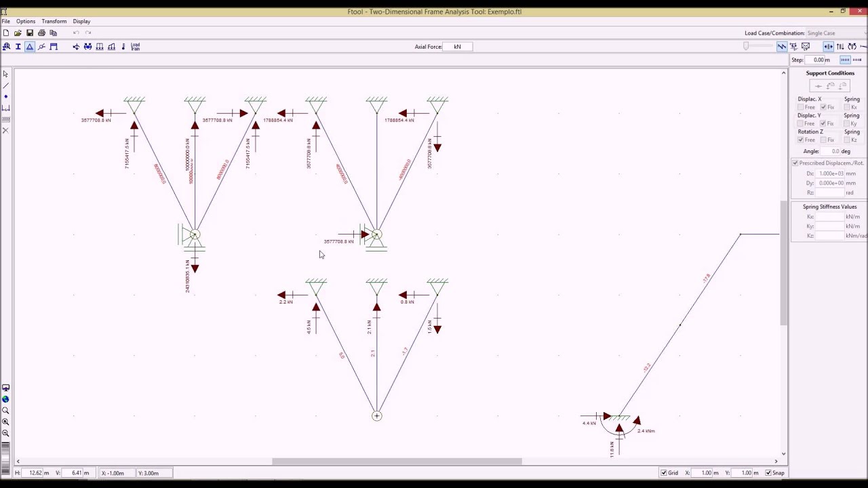Save the model with the floppy disk icon
This screenshot has height=488, width=868.
[x=30, y=33]
